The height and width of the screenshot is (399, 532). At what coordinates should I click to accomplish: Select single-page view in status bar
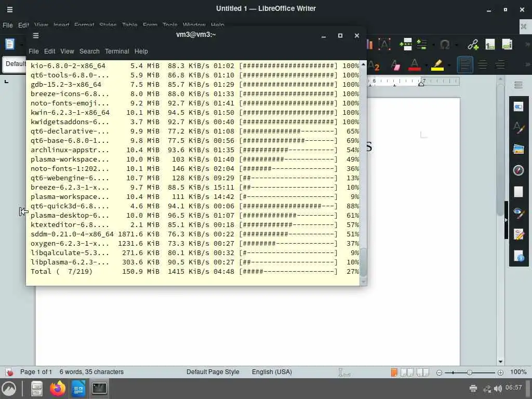pyautogui.click(x=394, y=372)
